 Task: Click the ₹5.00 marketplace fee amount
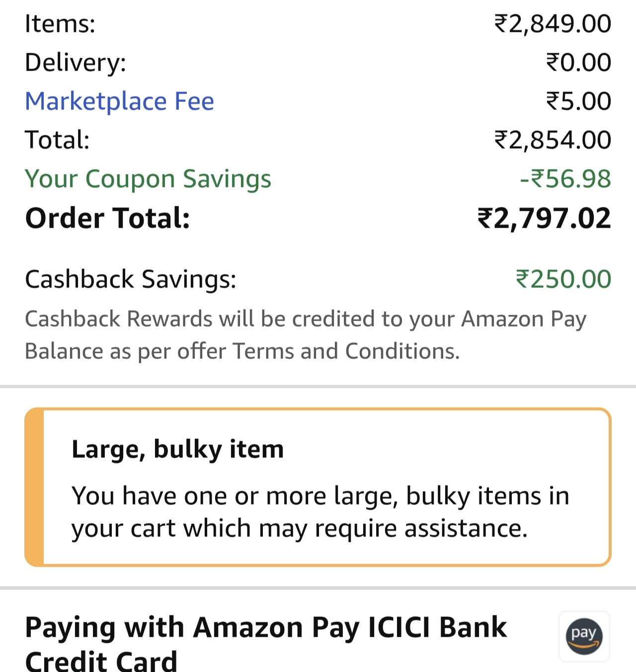point(578,101)
